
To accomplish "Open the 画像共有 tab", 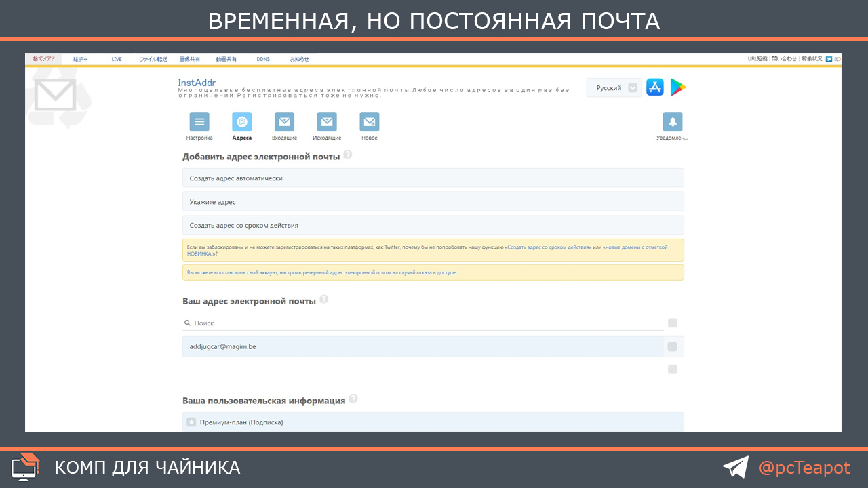I will [190, 59].
